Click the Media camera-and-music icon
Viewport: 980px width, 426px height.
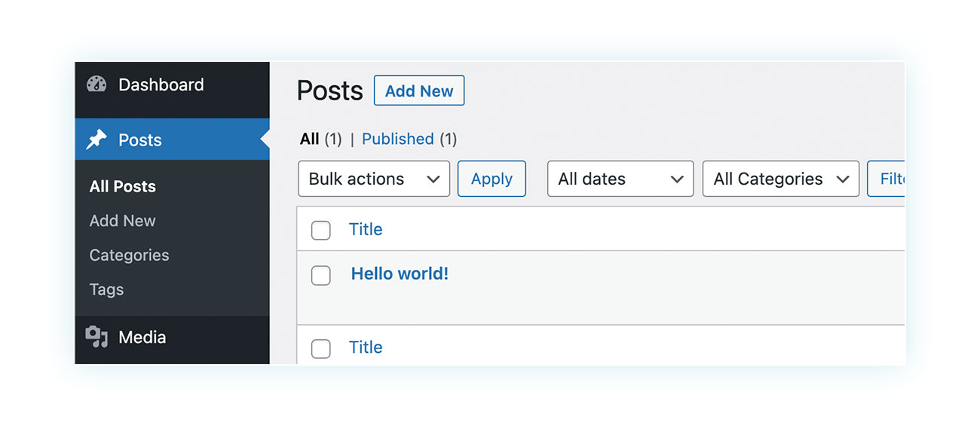tap(96, 337)
